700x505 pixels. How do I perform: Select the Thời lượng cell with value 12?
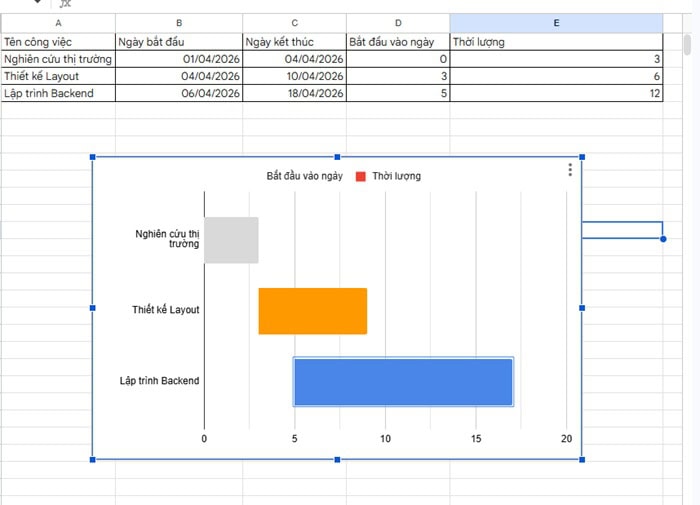[x=556, y=93]
